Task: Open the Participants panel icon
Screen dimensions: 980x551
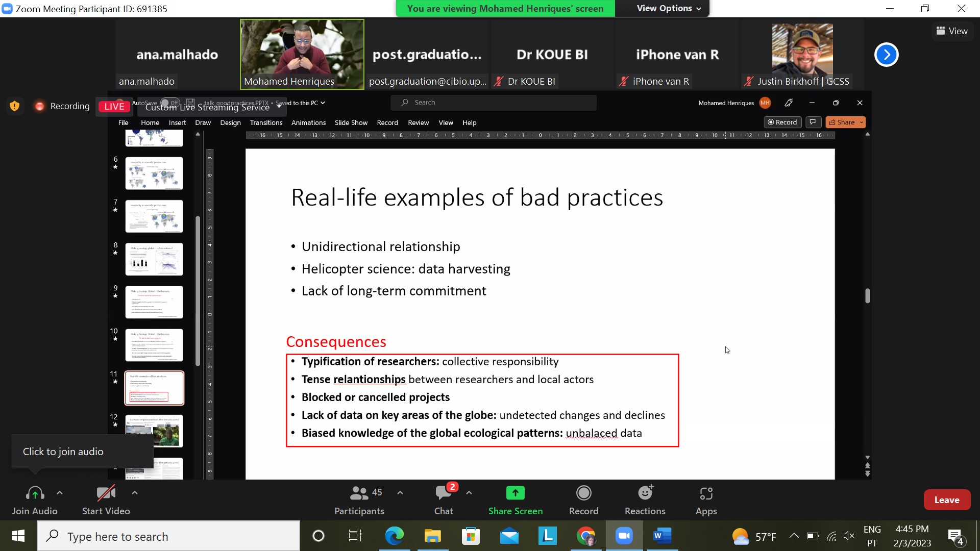Action: click(359, 493)
